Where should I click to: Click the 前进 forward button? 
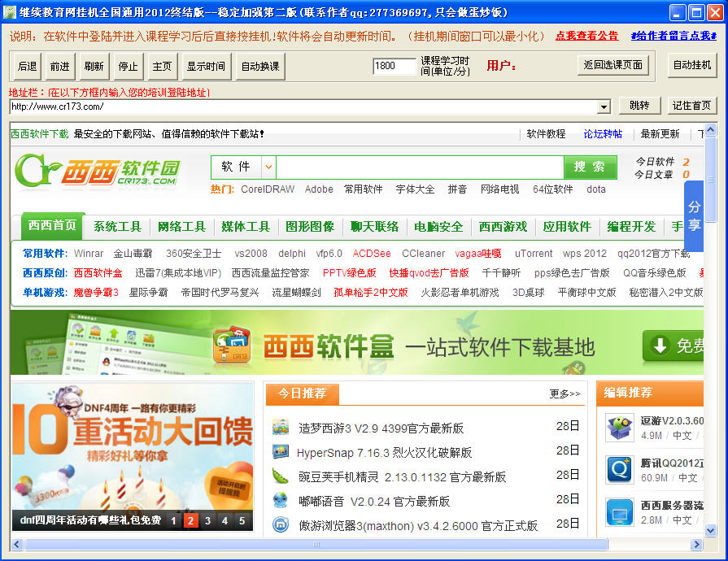pyautogui.click(x=60, y=67)
